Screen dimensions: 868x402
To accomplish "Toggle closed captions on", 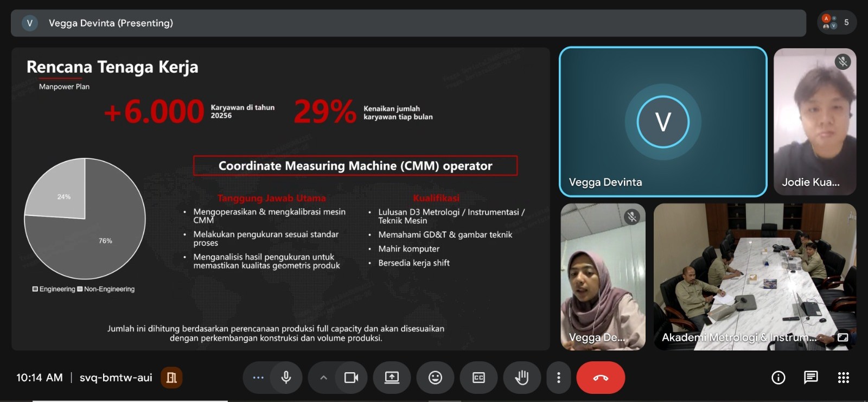I will tap(478, 378).
